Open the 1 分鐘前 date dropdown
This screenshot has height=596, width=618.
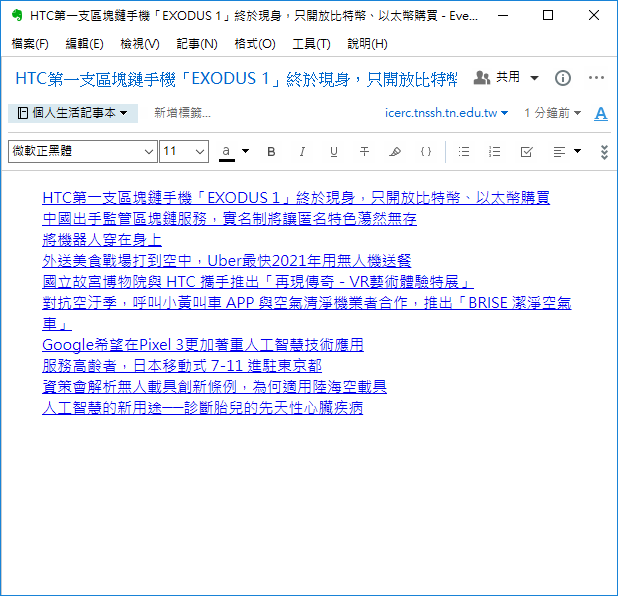click(552, 113)
